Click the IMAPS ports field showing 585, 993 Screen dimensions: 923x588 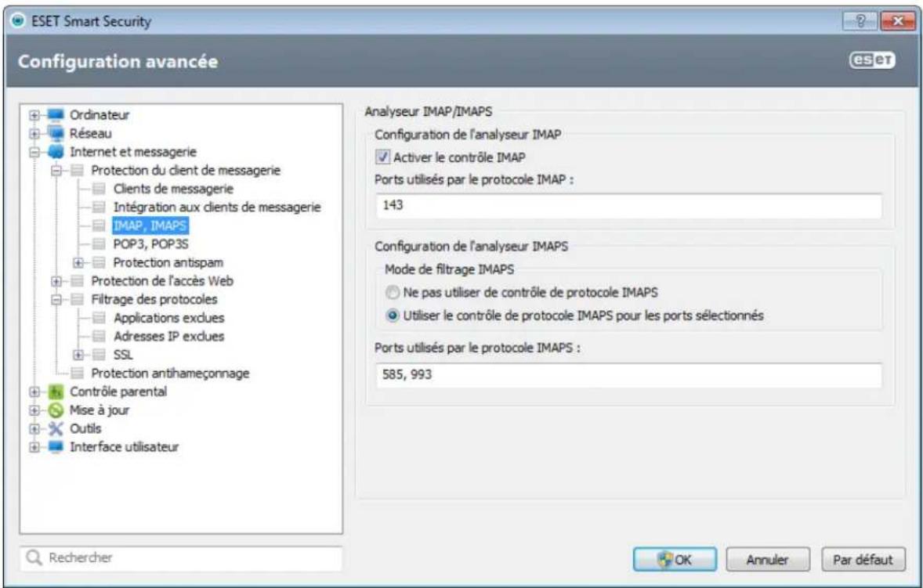point(628,374)
